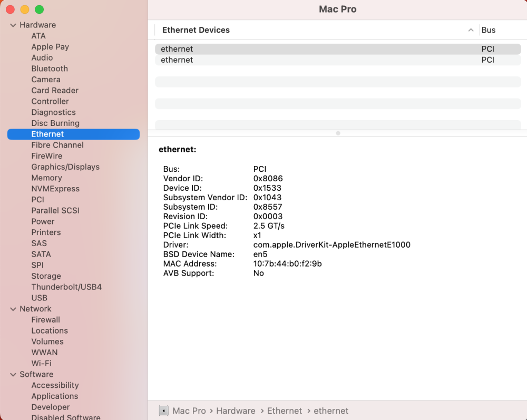Select the highlighted Ethernet sidebar item
Image resolution: width=527 pixels, height=420 pixels.
(73, 134)
